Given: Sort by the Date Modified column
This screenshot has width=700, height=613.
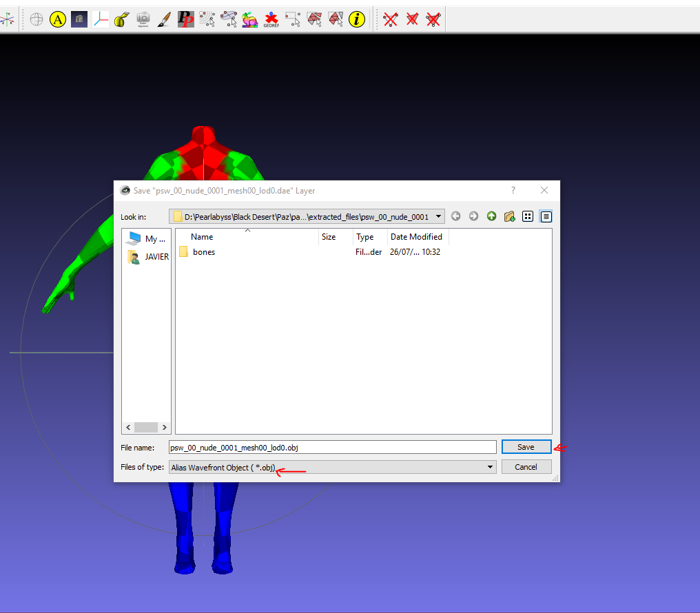Looking at the screenshot, I should point(416,237).
